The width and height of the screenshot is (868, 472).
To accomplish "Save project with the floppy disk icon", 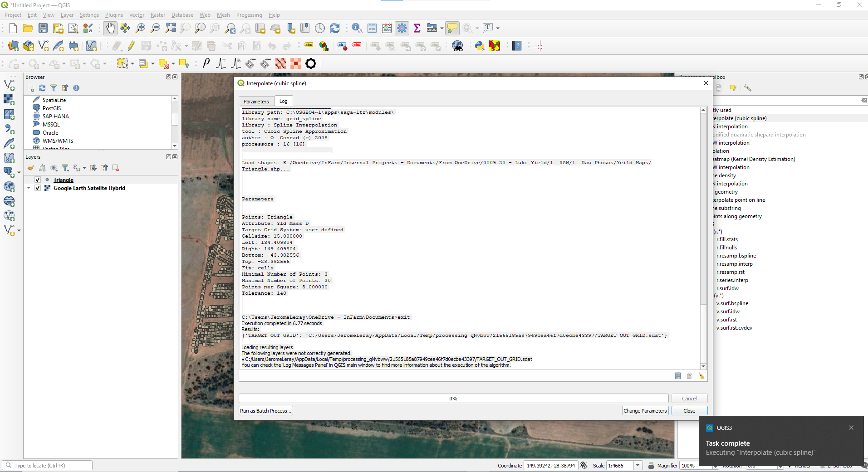I will coord(43,28).
